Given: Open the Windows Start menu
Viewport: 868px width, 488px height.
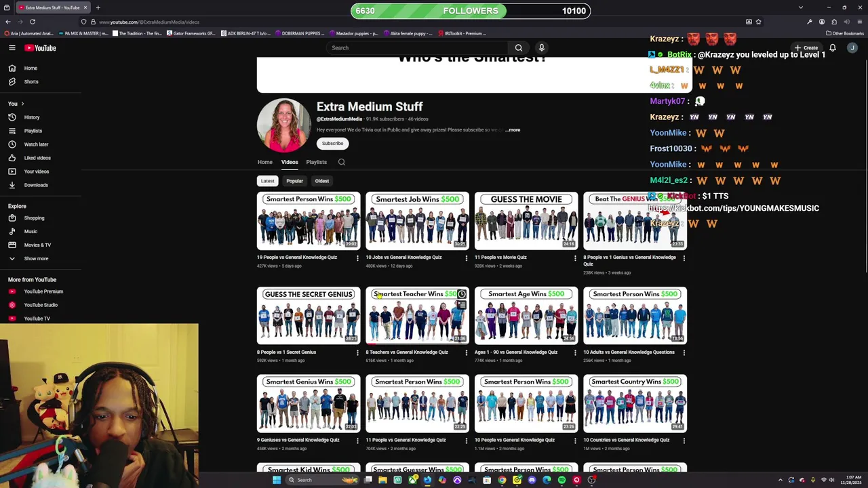Looking at the screenshot, I should [x=277, y=480].
